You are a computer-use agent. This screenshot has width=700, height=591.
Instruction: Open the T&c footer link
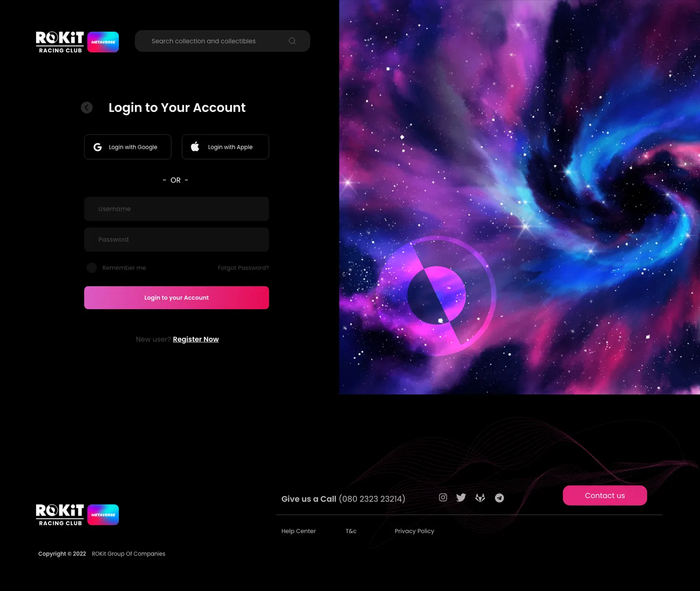tap(351, 531)
